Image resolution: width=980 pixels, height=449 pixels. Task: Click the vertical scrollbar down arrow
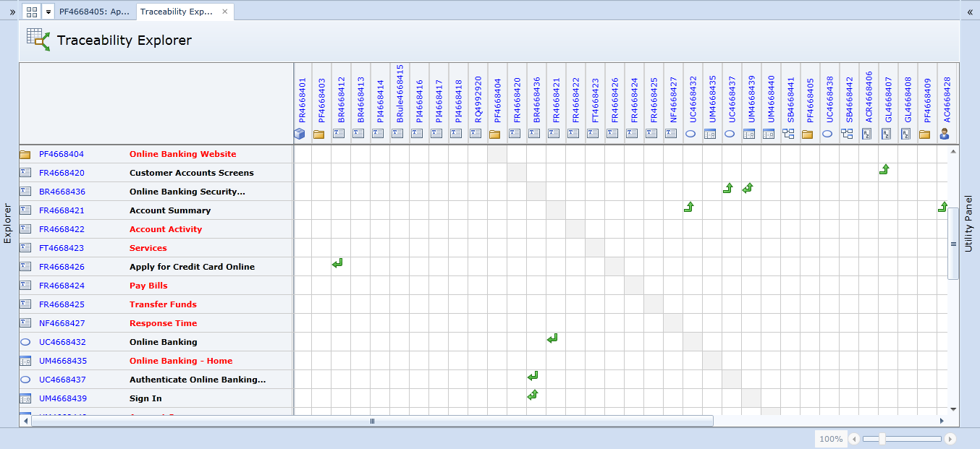coord(953,409)
